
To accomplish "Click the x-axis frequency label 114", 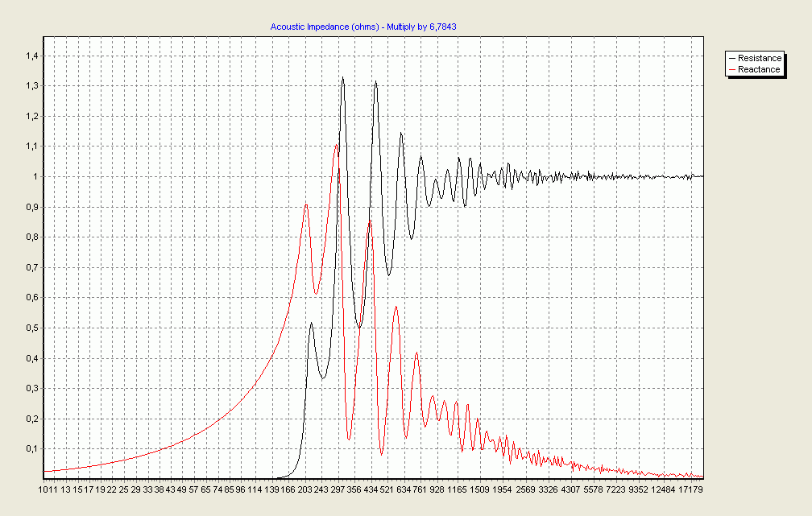I will click(x=255, y=489).
